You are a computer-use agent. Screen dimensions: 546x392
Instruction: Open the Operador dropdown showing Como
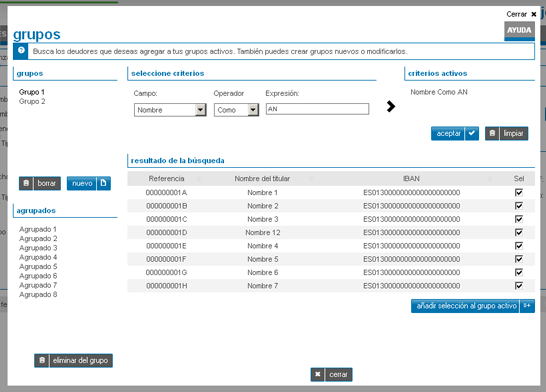[236, 110]
